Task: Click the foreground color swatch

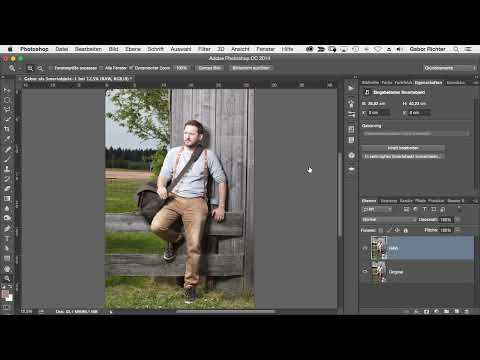Action: pyautogui.click(x=5, y=294)
